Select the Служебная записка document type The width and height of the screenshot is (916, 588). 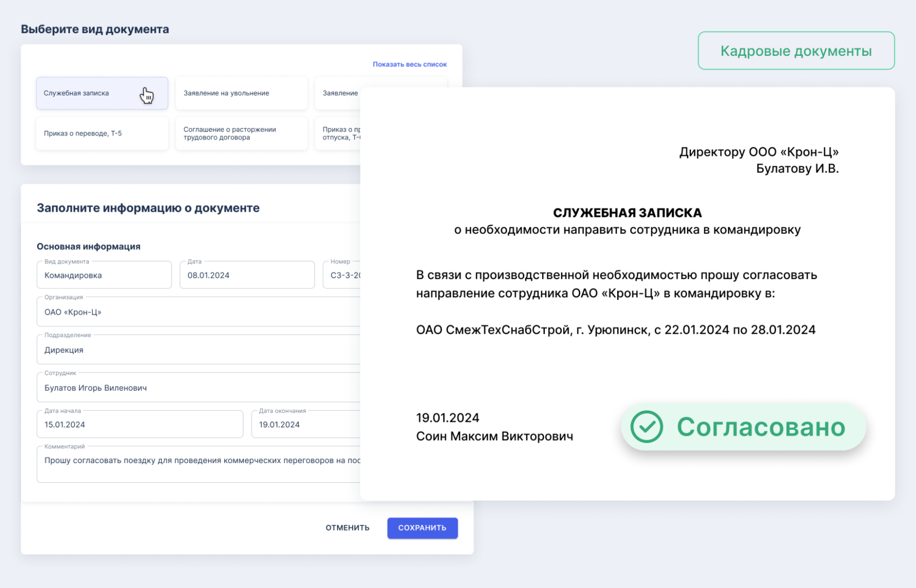point(102,93)
